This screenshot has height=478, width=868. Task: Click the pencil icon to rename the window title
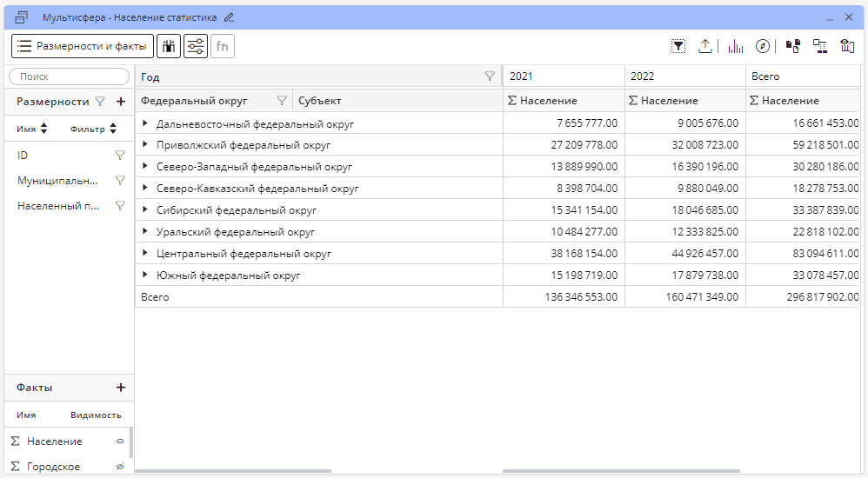click(229, 17)
